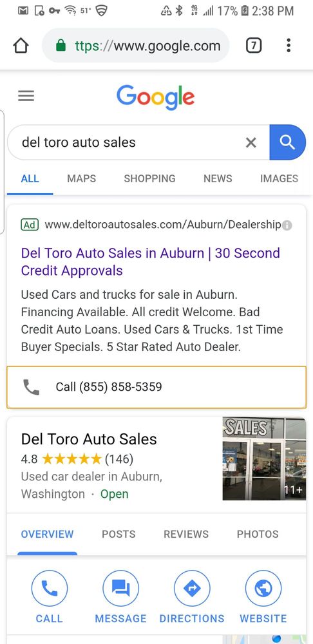Viewport: 313px width, 644px height.
Task: Focus the search field with del toro auto sales
Action: pyautogui.click(x=131, y=142)
